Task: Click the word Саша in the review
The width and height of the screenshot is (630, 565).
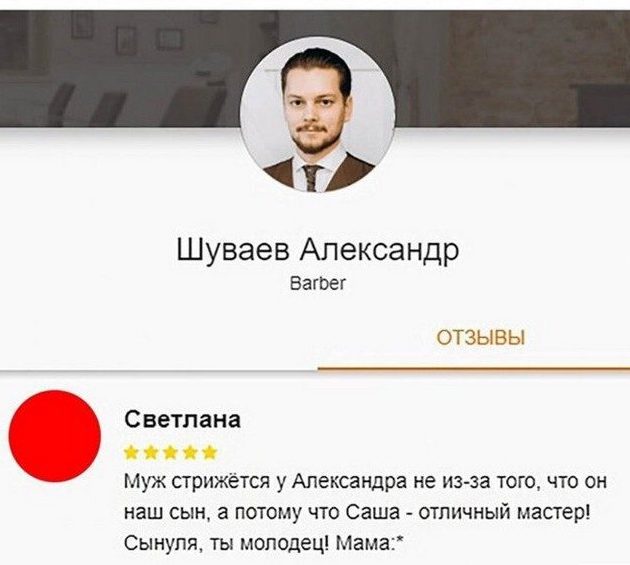Action: click(x=374, y=513)
